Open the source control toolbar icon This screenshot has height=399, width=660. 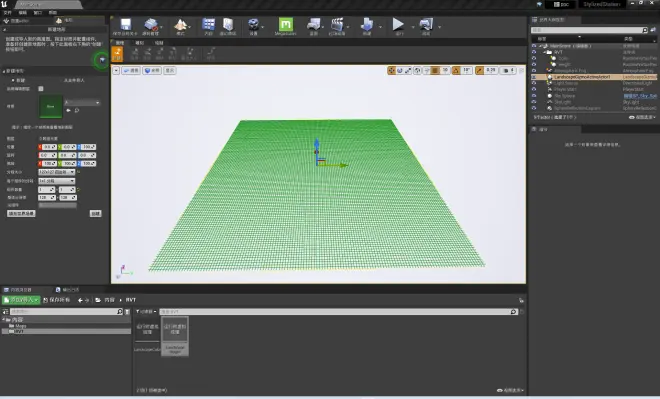(x=151, y=26)
